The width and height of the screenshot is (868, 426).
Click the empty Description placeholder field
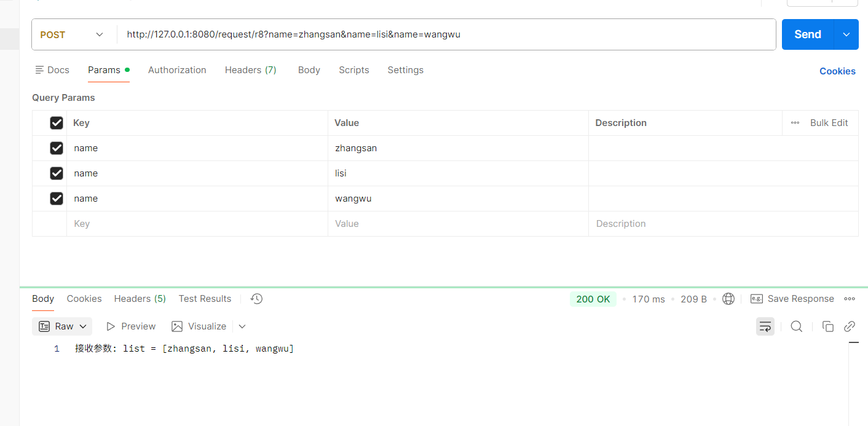[x=724, y=224]
